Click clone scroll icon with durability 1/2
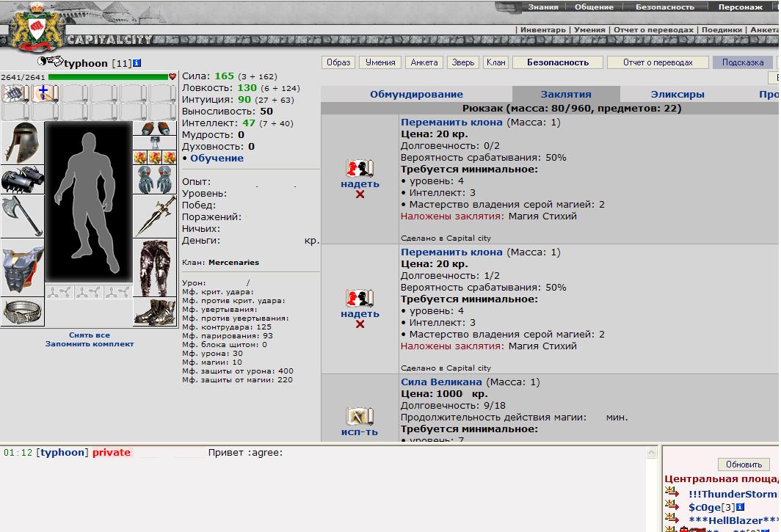The image size is (781, 532). (x=360, y=298)
